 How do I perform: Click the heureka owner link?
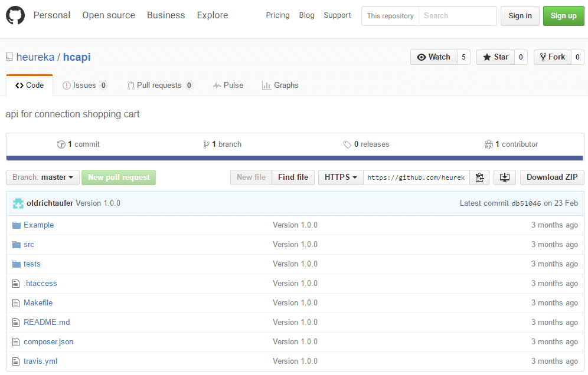(x=35, y=57)
